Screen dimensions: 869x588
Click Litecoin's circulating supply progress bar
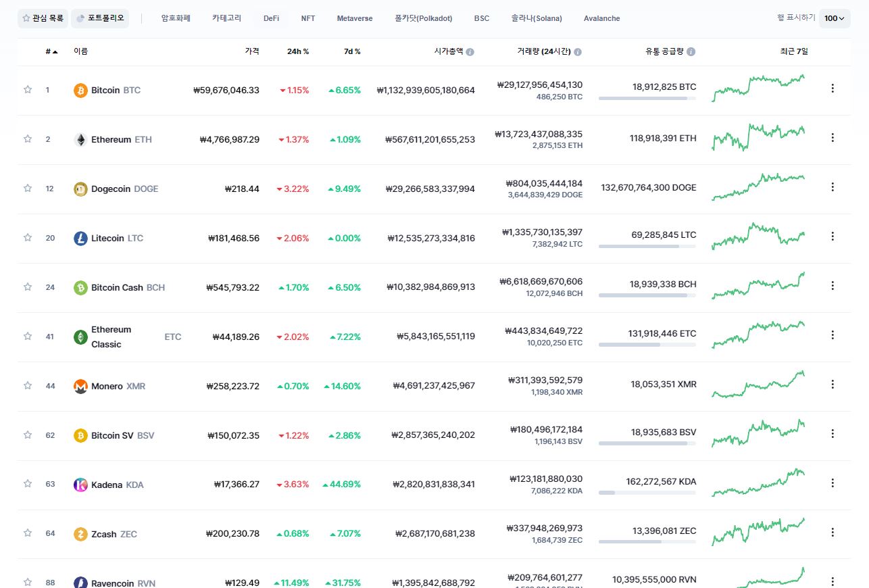tap(647, 247)
